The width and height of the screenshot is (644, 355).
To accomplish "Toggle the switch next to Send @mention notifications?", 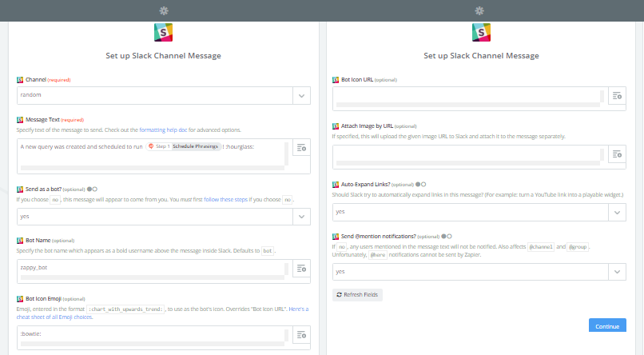I will (x=447, y=236).
